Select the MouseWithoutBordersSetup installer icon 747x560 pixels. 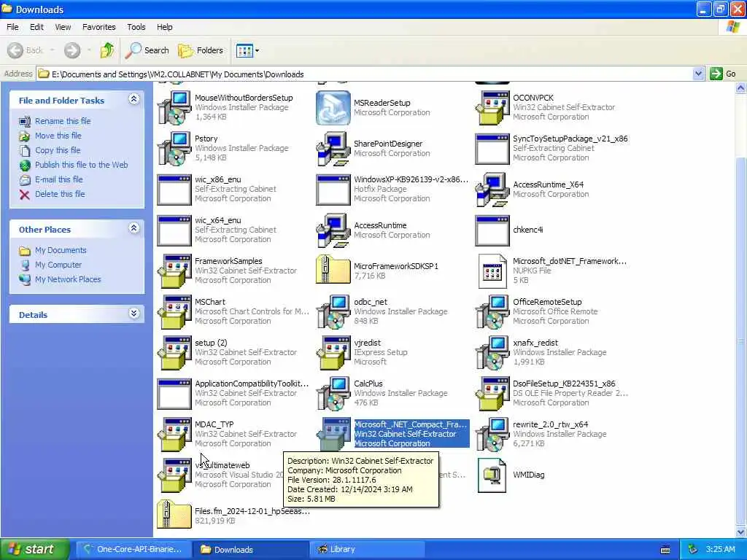[174, 108]
